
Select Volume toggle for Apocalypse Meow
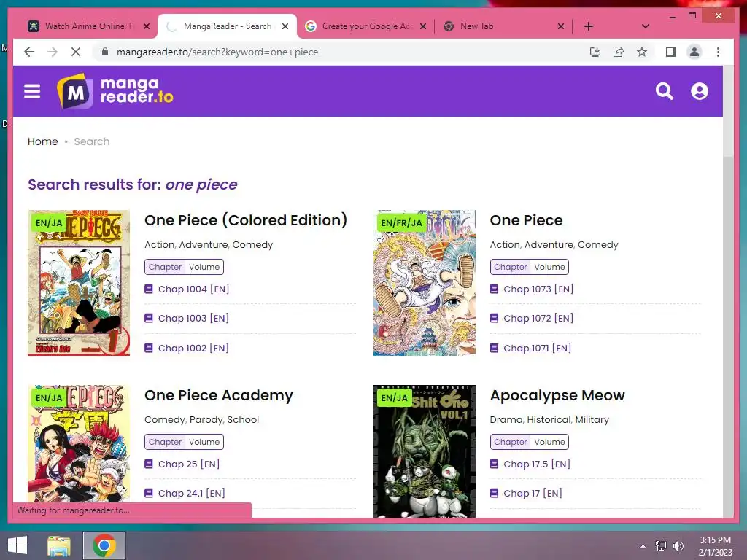click(x=549, y=442)
